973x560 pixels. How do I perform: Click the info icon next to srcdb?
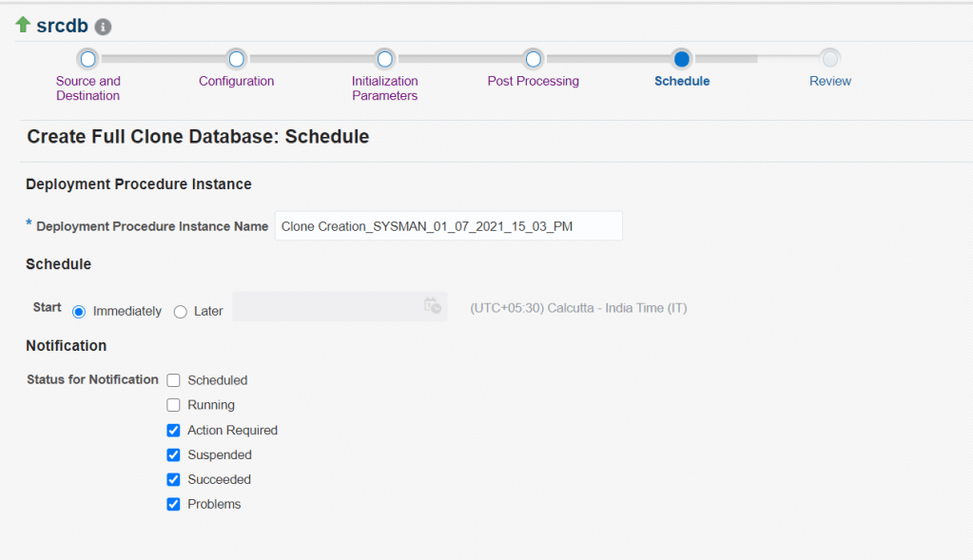[104, 27]
